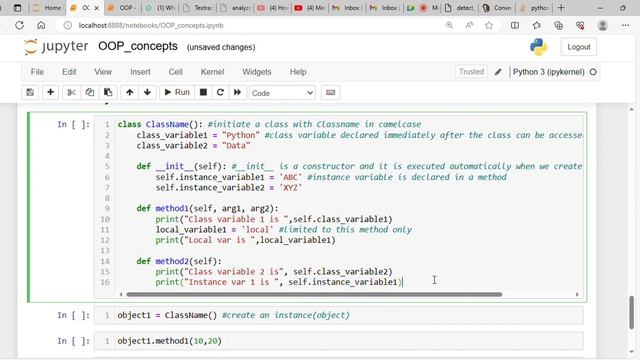The image size is (640, 360).
Task: Open the split screen icon
Action: click(515, 25)
